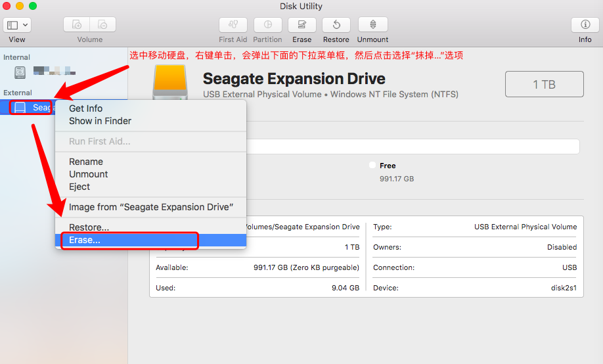Click the Free legend swatch
The width and height of the screenshot is (603, 364).
point(372,165)
